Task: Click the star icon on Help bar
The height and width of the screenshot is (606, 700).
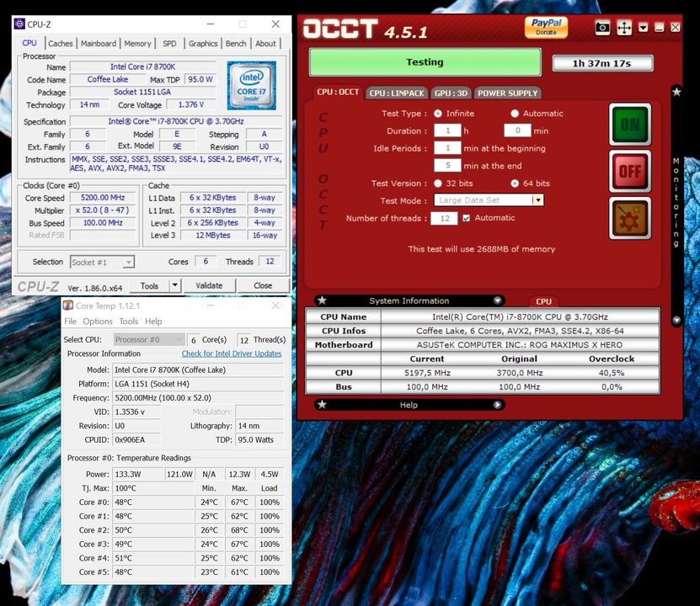Action: [322, 405]
